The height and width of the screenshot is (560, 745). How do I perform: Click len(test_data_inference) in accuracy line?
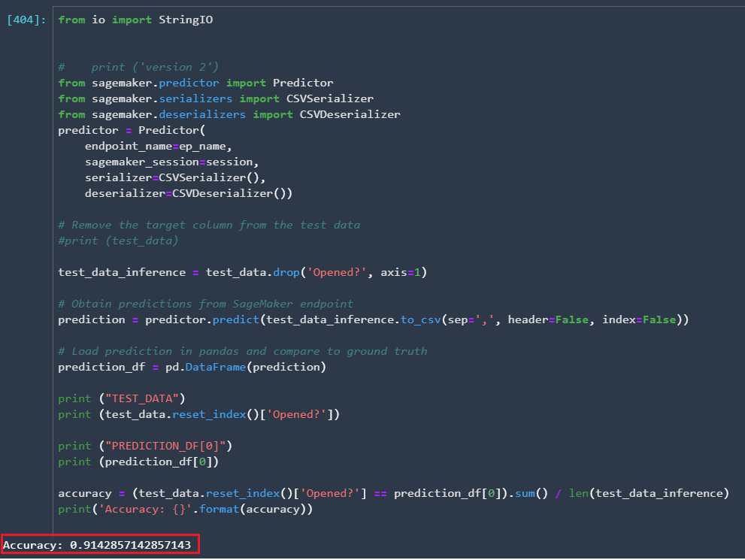649,494
